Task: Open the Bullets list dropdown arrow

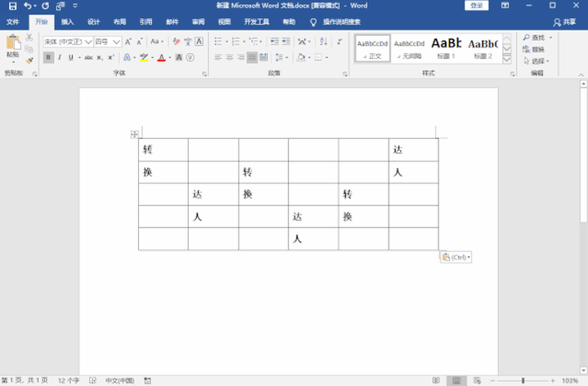Action: tap(227, 42)
